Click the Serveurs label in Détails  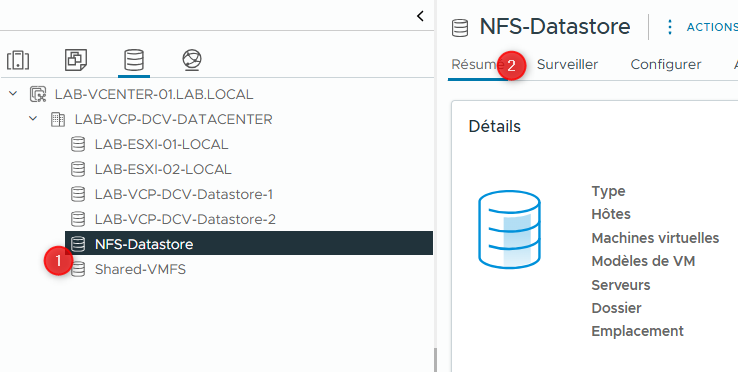[x=621, y=285]
